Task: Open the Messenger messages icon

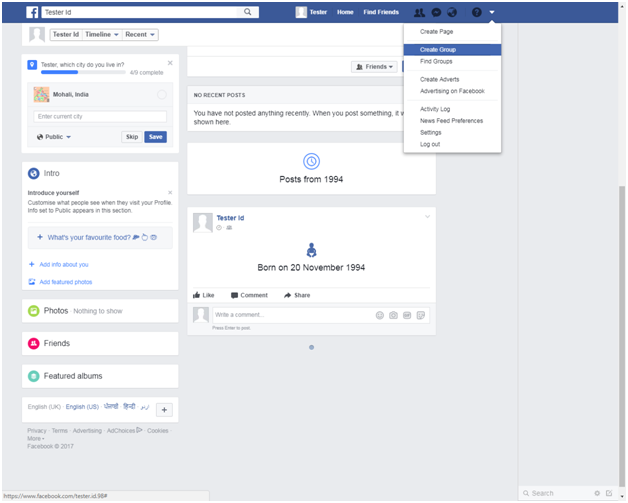Action: 436,12
